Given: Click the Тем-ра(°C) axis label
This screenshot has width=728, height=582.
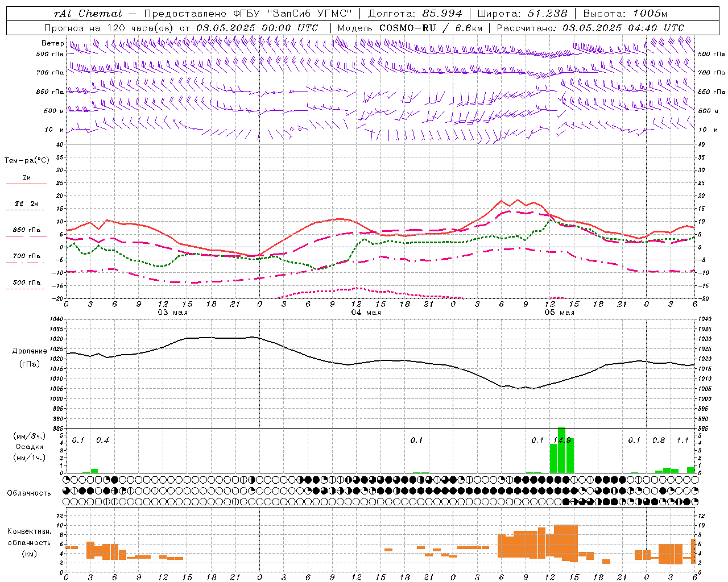Looking at the screenshot, I should [x=27, y=161].
